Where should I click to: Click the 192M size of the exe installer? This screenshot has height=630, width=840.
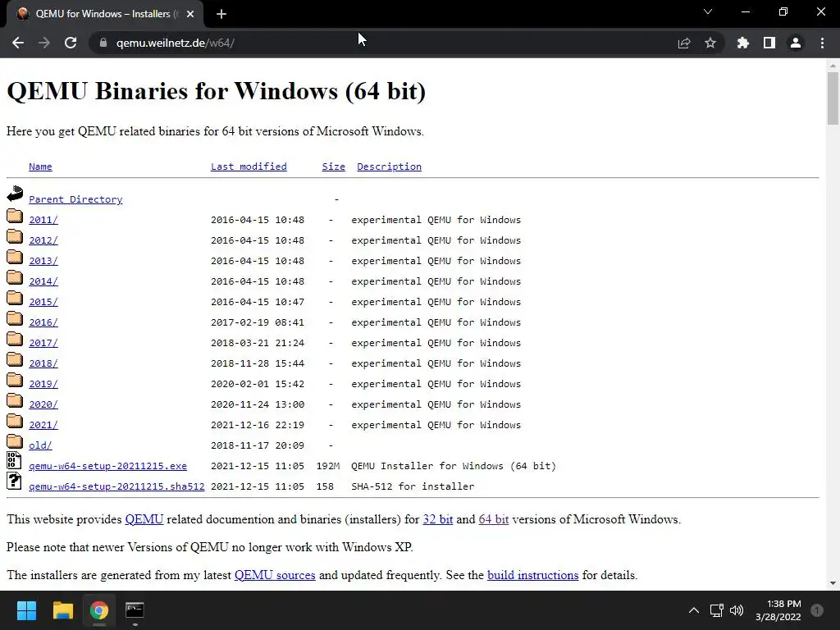[328, 466]
